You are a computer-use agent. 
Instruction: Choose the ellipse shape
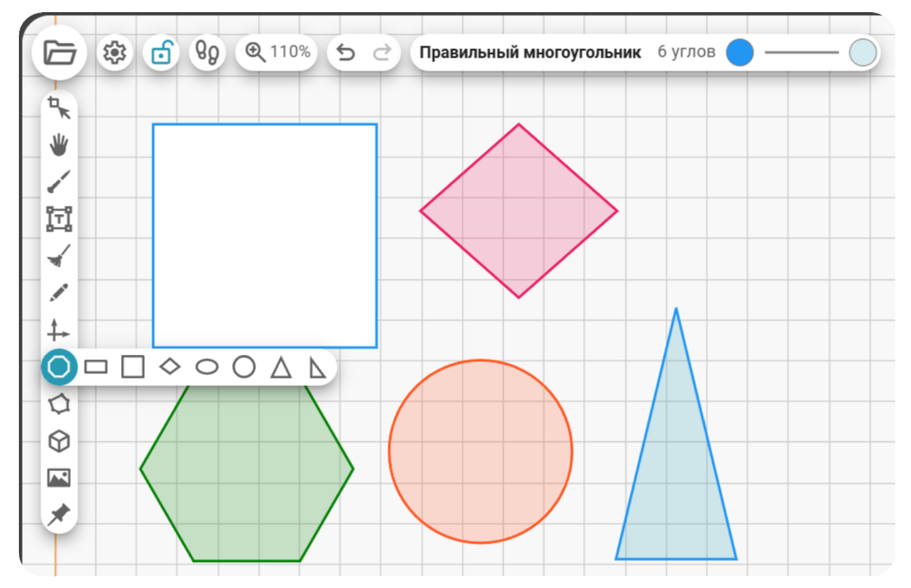207,367
